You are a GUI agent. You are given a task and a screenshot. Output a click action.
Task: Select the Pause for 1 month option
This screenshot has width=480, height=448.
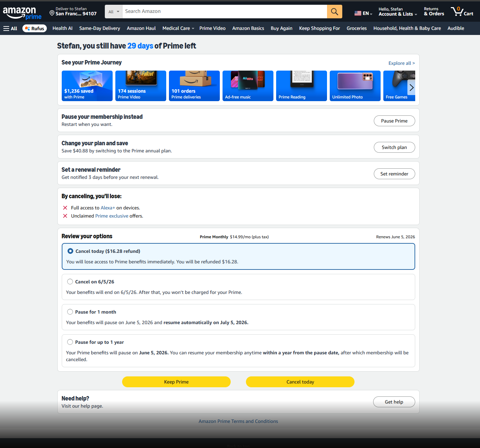tap(70, 312)
